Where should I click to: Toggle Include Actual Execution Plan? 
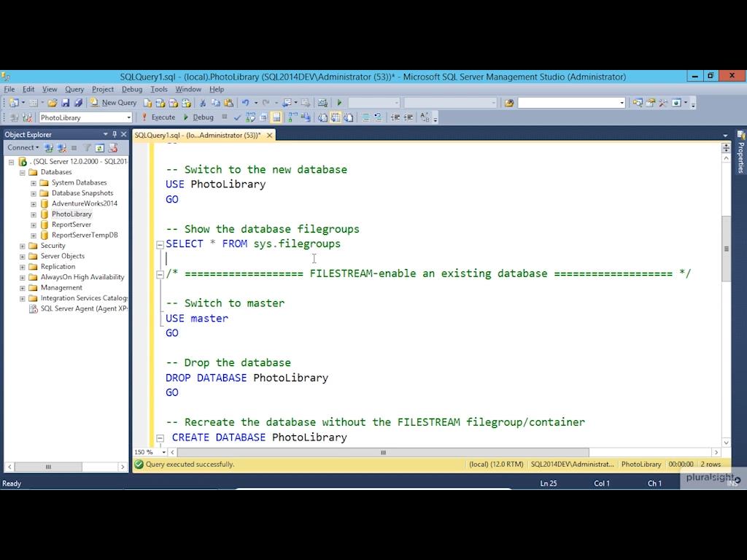click(293, 117)
